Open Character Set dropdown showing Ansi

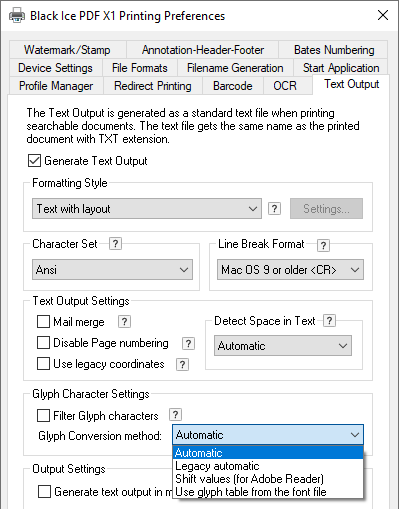click(x=112, y=270)
